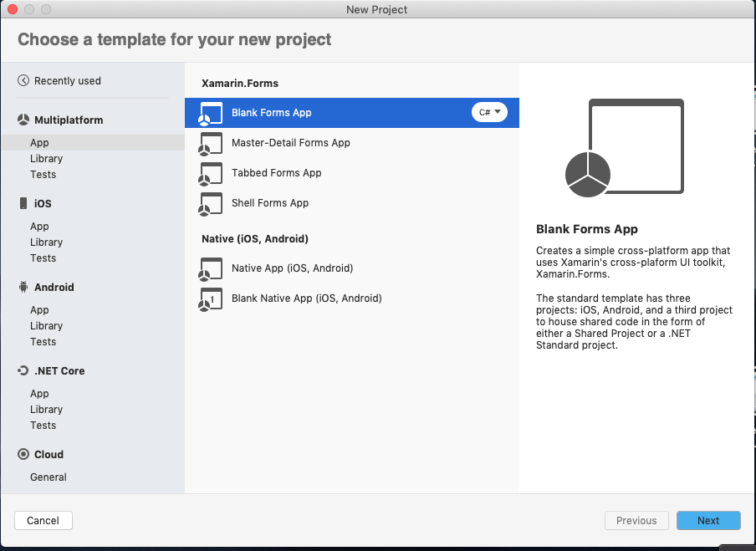Select General under Cloud
Viewport: 756px width, 551px height.
pos(48,477)
